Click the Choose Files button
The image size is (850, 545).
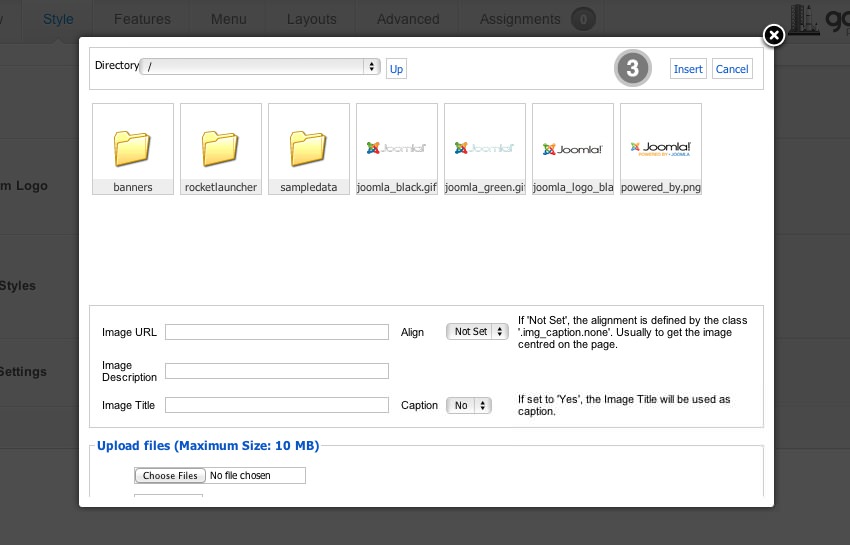coord(170,475)
